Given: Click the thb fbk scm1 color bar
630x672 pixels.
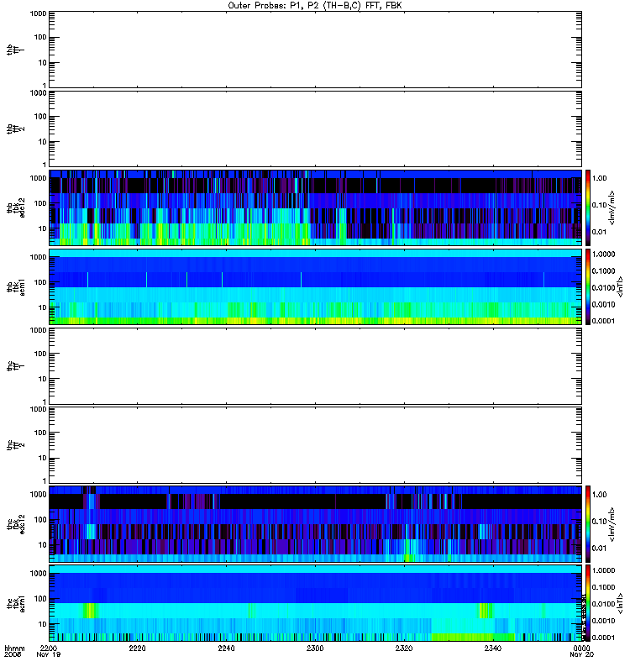Looking at the screenshot, I should pos(588,287).
